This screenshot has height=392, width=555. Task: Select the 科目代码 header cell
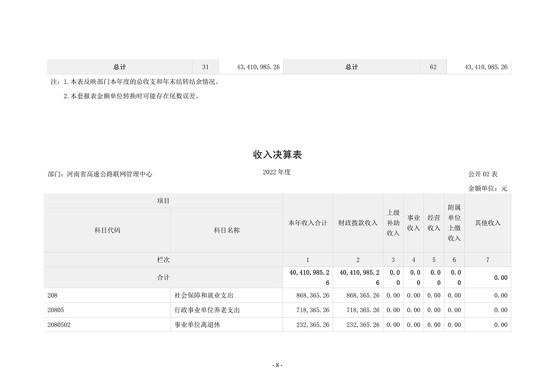click(x=107, y=230)
